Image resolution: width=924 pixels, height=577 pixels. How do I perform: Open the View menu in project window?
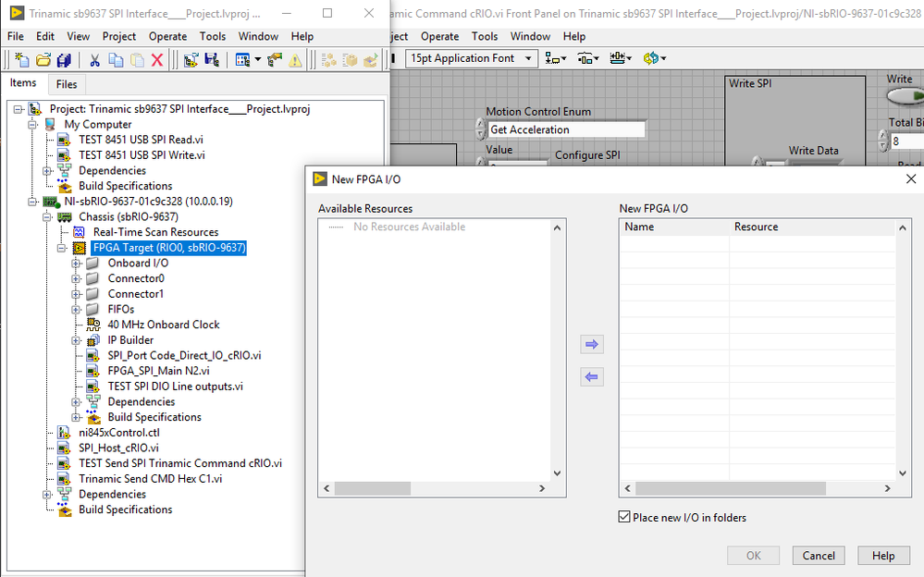[x=79, y=37]
